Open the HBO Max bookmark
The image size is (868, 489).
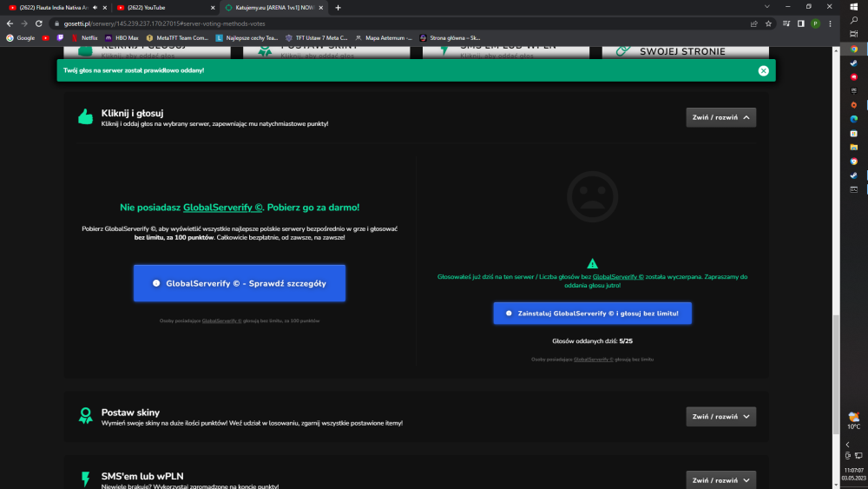pyautogui.click(x=122, y=38)
